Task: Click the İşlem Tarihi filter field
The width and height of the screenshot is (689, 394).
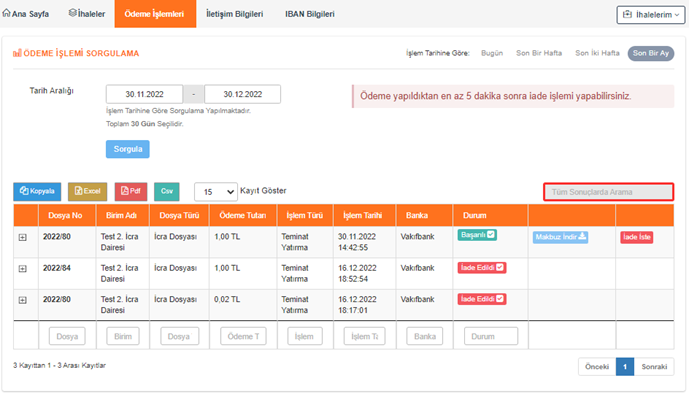Action: point(365,336)
